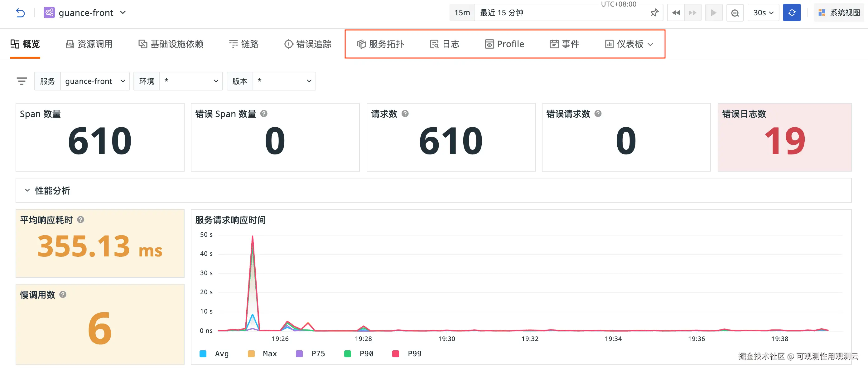The image size is (868, 370).
Task: Open the 环境 filter dropdown
Action: coord(191,81)
